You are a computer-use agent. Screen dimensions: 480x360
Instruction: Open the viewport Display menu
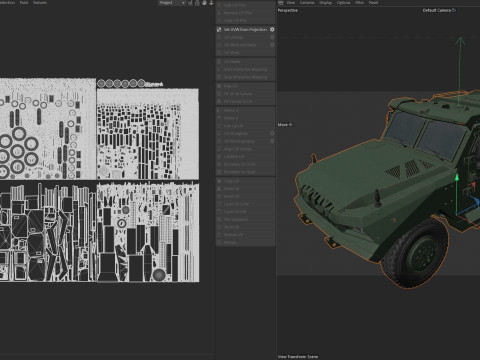tap(325, 3)
